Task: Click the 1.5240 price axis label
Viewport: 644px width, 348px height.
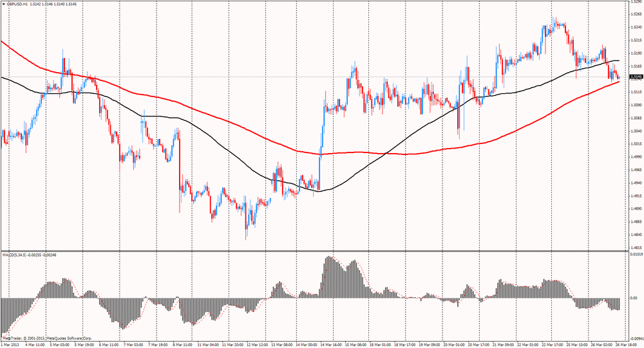Action: (636, 27)
